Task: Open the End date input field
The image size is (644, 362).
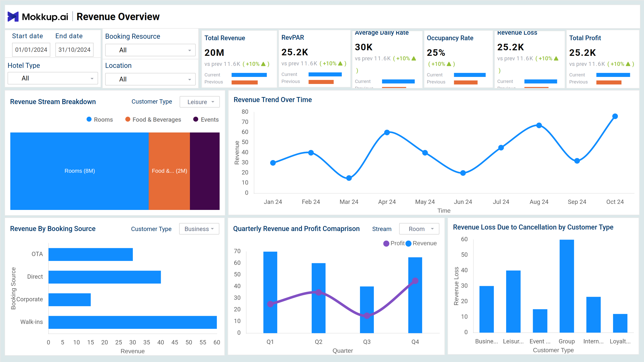Action: (74, 50)
